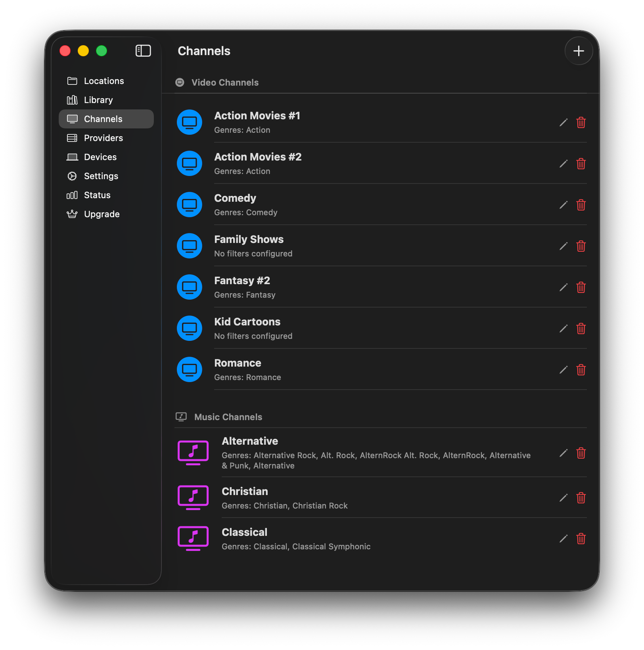Edit the Fantasy #2 channel
This screenshot has height=650, width=644.
pyautogui.click(x=563, y=287)
